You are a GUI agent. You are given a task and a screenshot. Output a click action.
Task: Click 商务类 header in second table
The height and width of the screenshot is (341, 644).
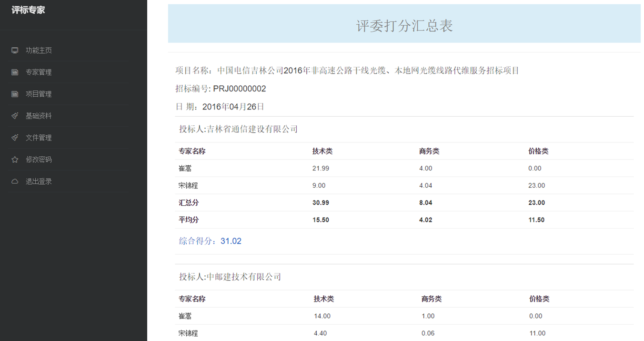432,299
